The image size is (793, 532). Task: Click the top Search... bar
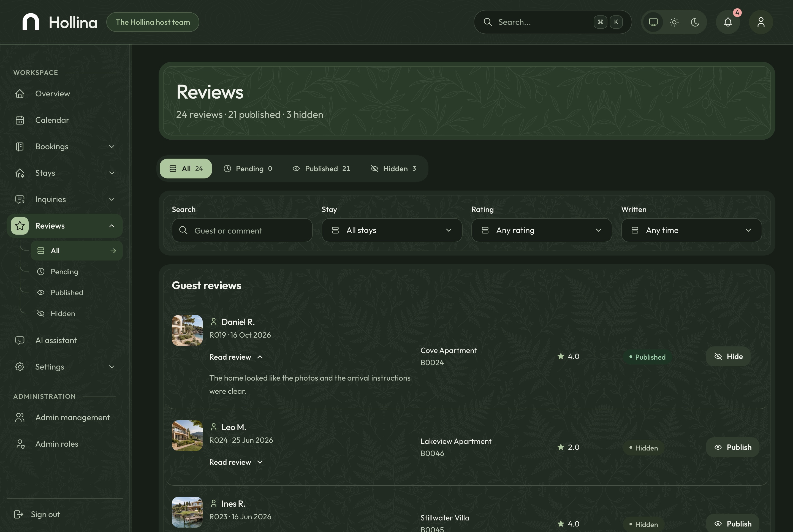pyautogui.click(x=553, y=22)
